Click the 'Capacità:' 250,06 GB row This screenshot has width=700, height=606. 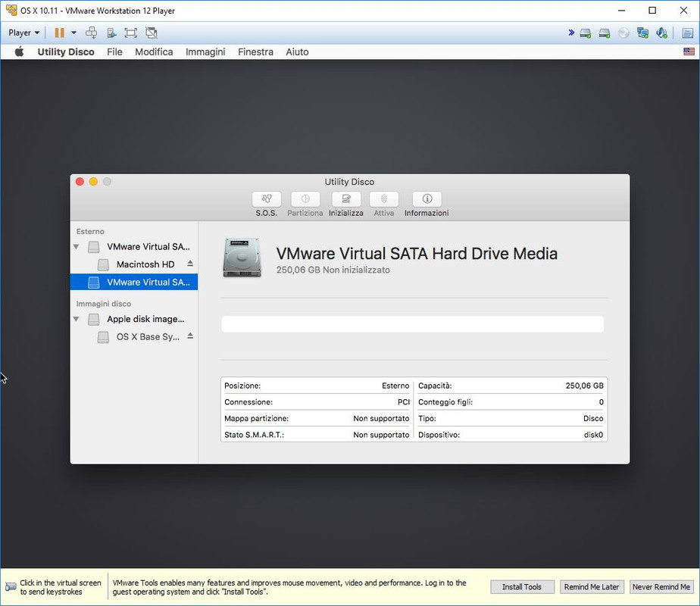[511, 386]
